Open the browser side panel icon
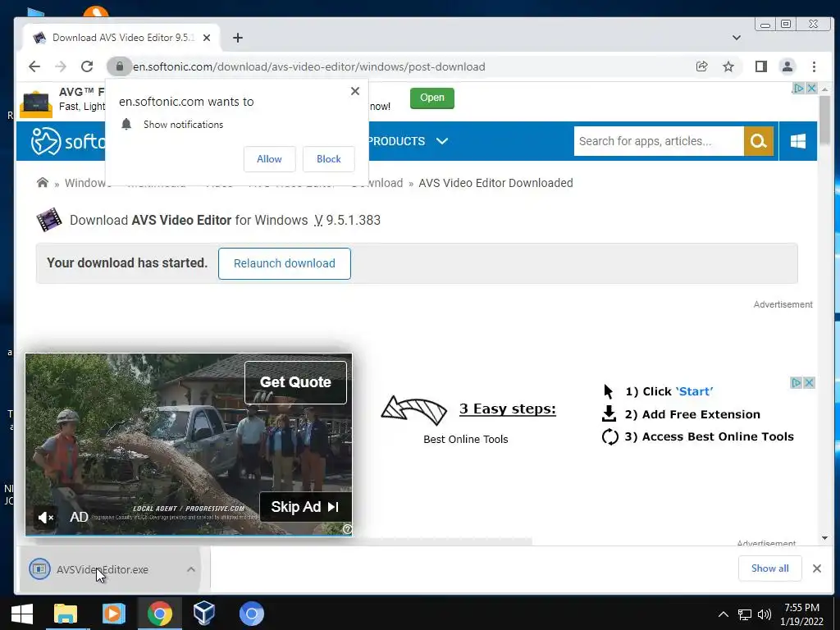 point(760,66)
